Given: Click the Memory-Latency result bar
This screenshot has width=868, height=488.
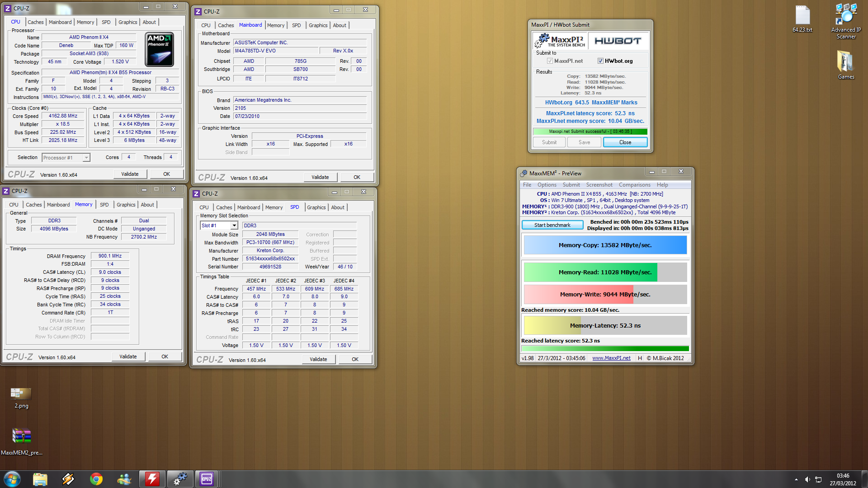Looking at the screenshot, I should [x=605, y=325].
